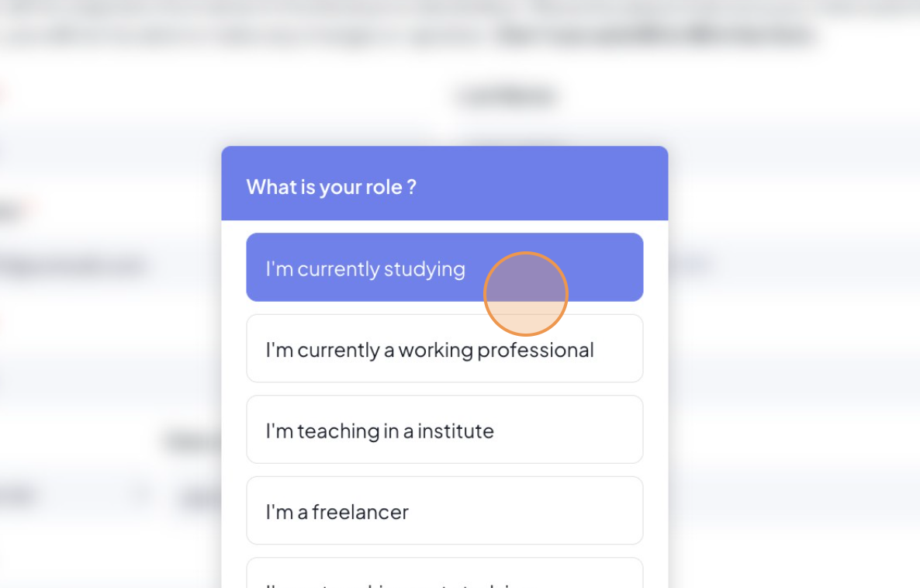
Task: Click the word "professional" in second option
Action: [535, 350]
